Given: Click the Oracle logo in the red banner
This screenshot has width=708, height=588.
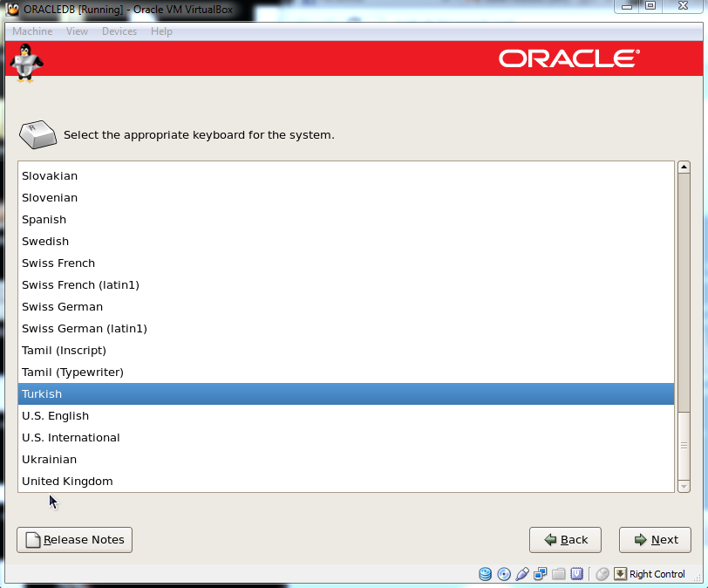Looking at the screenshot, I should pyautogui.click(x=568, y=58).
